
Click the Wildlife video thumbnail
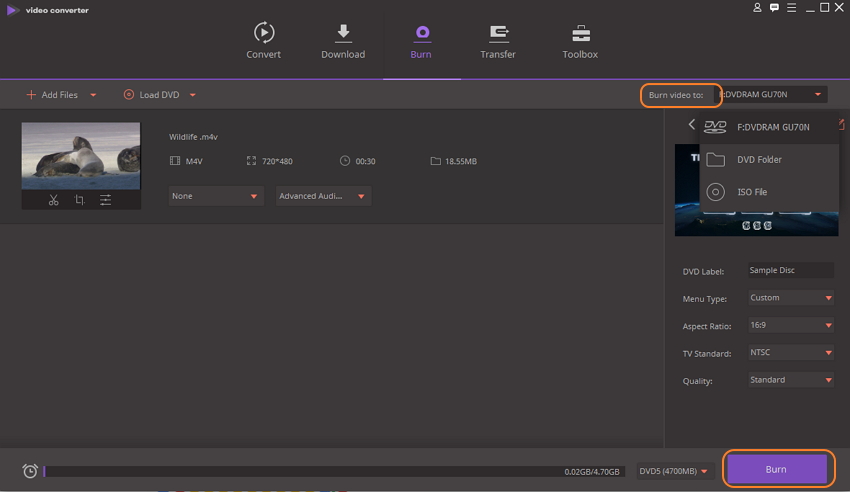pyautogui.click(x=81, y=156)
